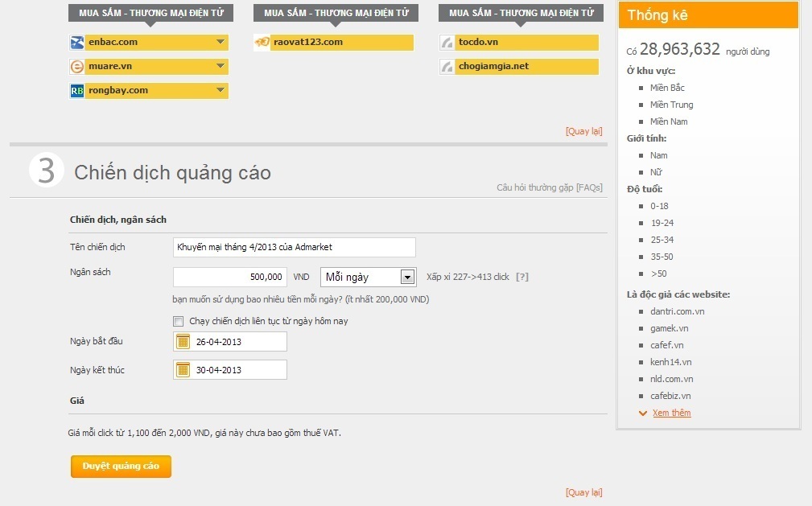Open calendar icon for Ngày bắt đầu
Screen dimensions: 812x506
[183, 341]
